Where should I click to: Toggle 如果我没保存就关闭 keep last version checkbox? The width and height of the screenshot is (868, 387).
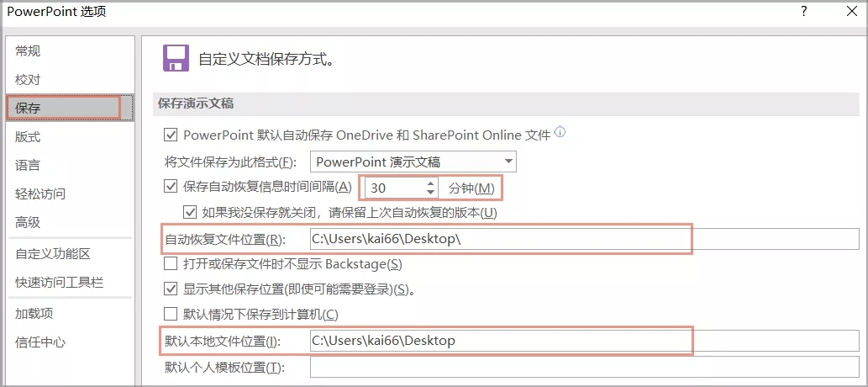pyautogui.click(x=191, y=212)
